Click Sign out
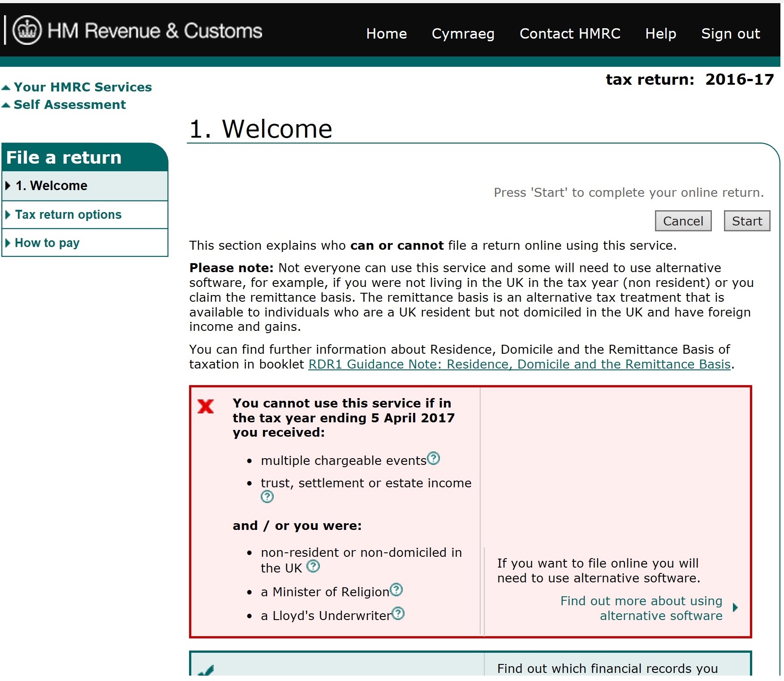 point(730,34)
